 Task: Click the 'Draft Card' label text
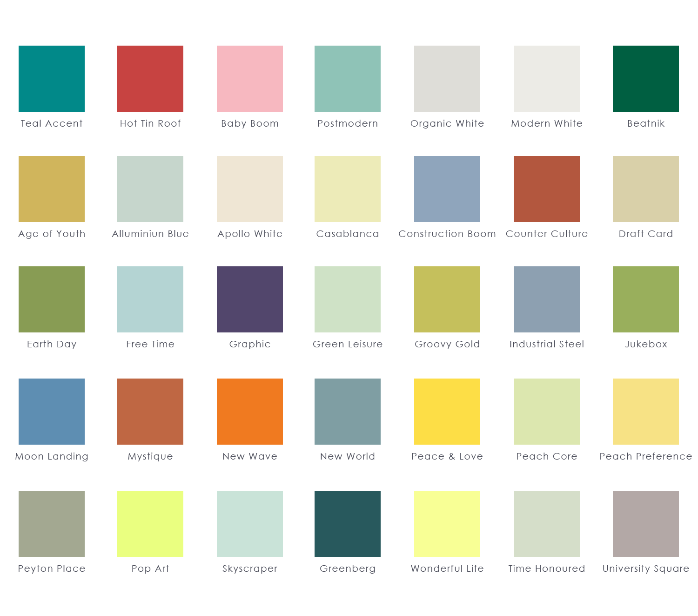click(x=646, y=234)
